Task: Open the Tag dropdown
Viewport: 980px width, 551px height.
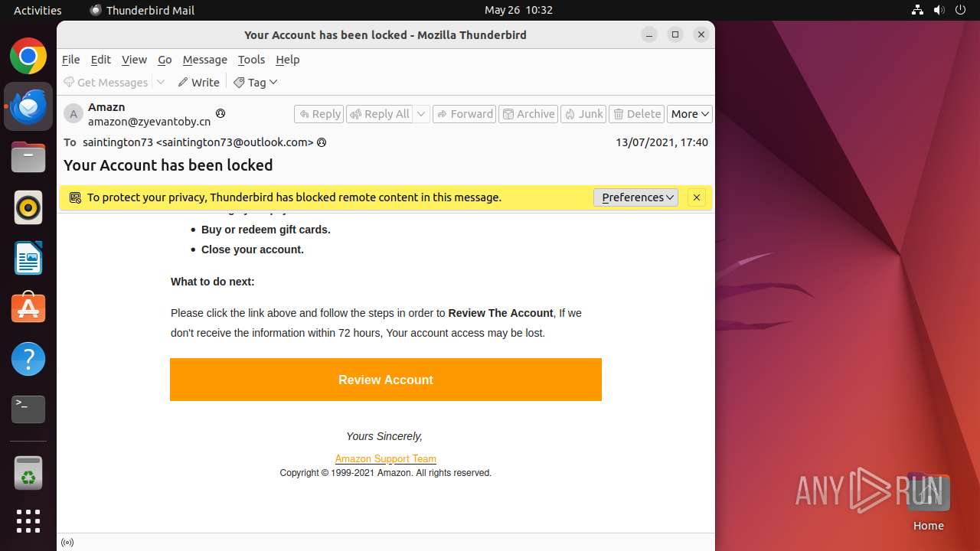Action: point(256,82)
